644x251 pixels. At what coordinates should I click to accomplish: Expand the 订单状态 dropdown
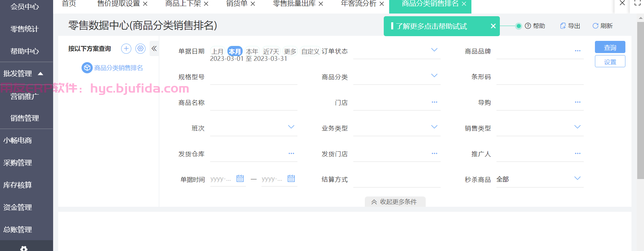pyautogui.click(x=434, y=50)
